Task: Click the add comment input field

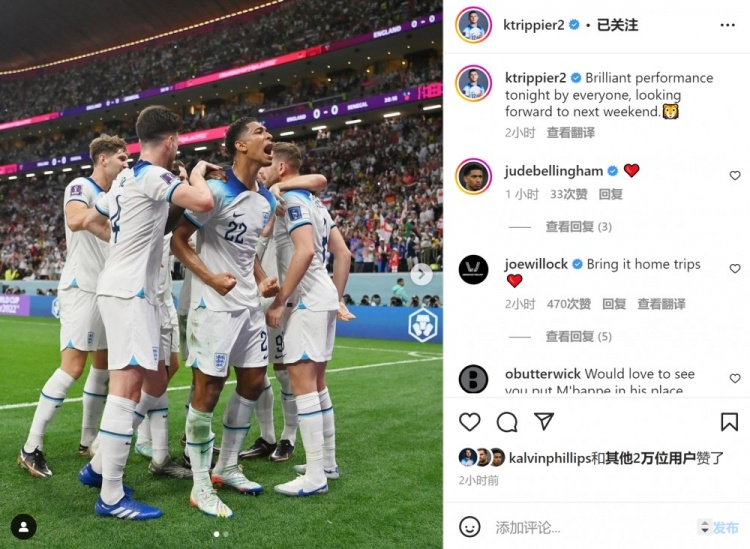Action: [x=593, y=527]
